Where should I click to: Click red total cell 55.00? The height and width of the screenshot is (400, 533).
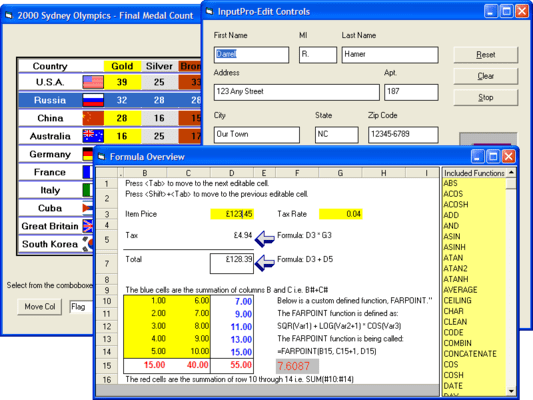pyautogui.click(x=232, y=365)
